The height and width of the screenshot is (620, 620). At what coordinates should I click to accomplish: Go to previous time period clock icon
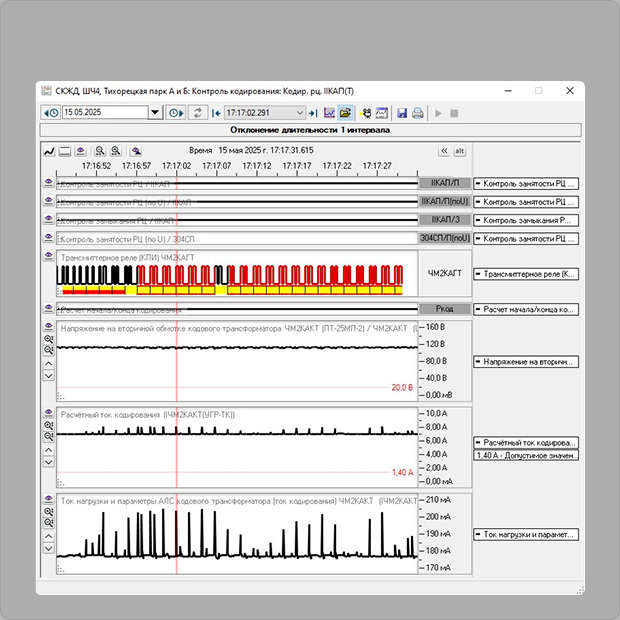[51, 113]
